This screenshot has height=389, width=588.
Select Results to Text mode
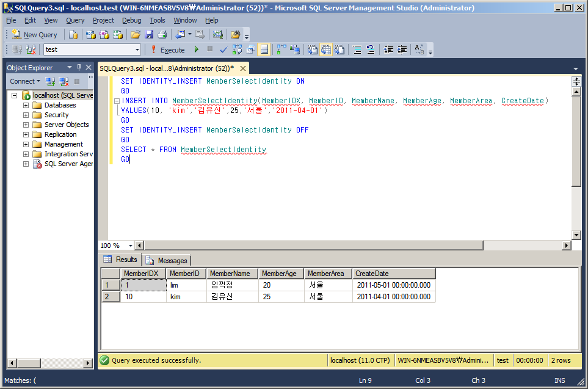[313, 49]
